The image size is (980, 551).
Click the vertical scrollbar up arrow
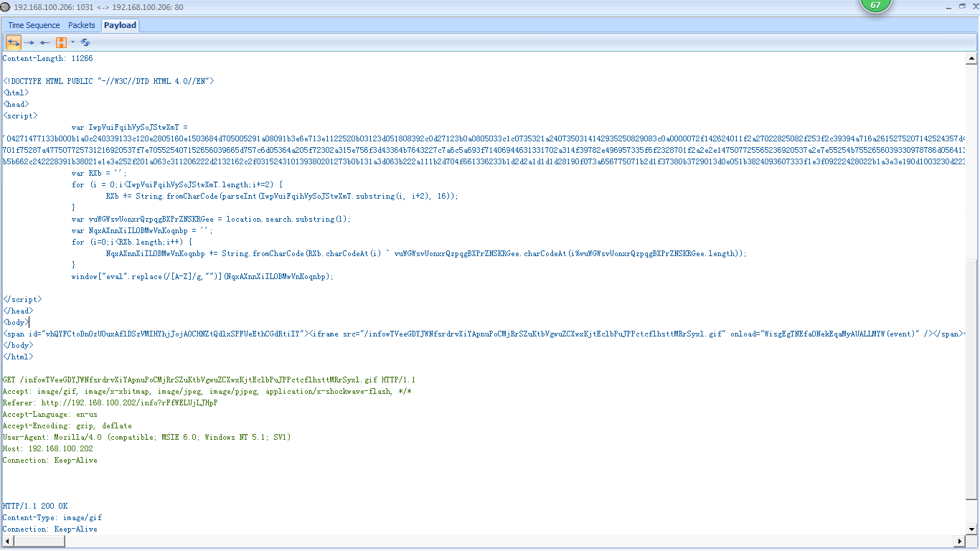972,59
